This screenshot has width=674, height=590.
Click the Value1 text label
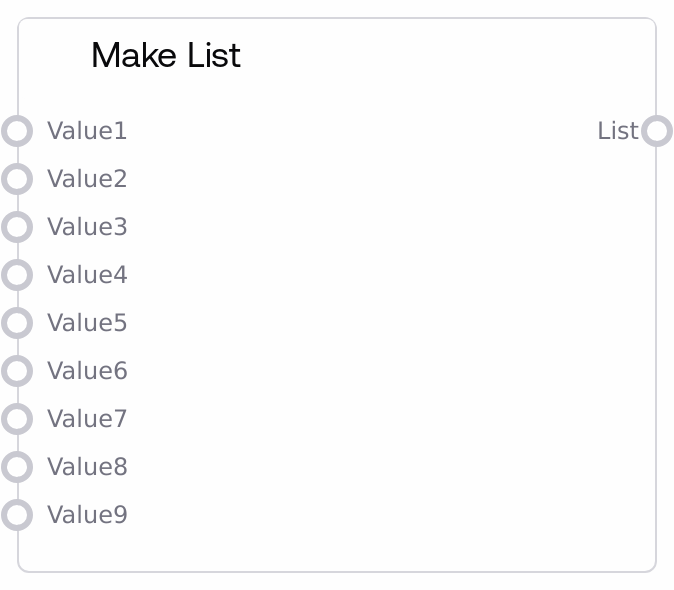click(87, 131)
